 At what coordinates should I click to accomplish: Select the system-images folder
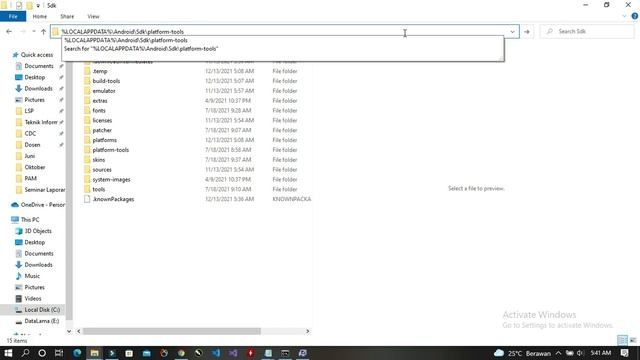111,180
